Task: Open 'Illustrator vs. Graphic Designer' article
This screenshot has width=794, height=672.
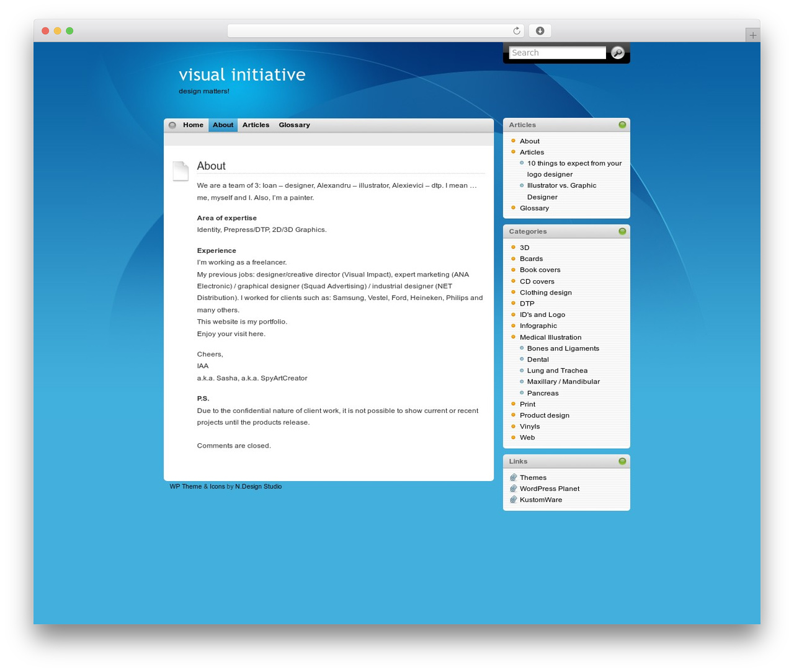Action: (x=561, y=191)
